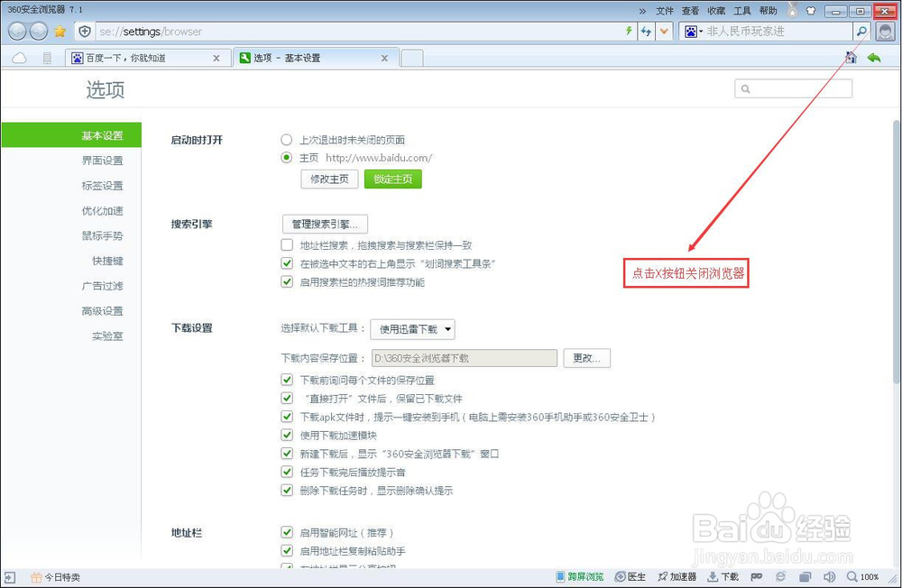This screenshot has height=588, width=902.
Task: Open 跨屏浏览 in status bar
Action: (580, 576)
